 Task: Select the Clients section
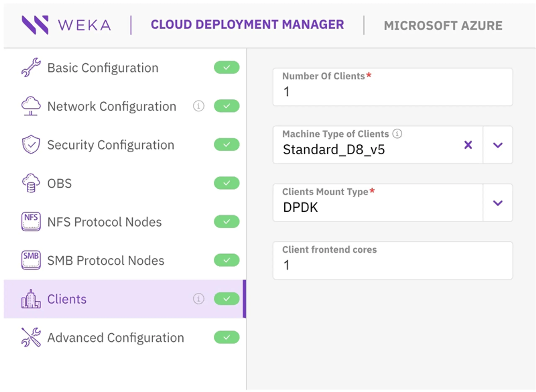[125, 299]
